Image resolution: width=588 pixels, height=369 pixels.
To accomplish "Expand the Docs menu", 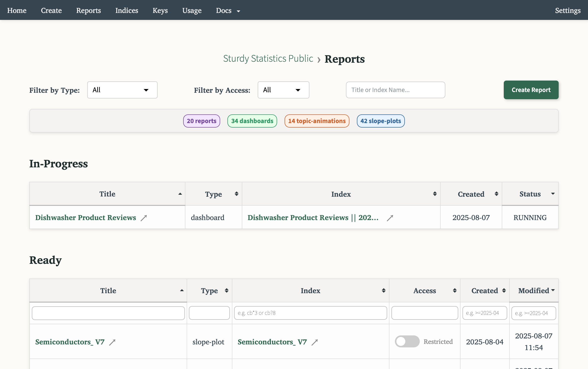I will 228,10.
